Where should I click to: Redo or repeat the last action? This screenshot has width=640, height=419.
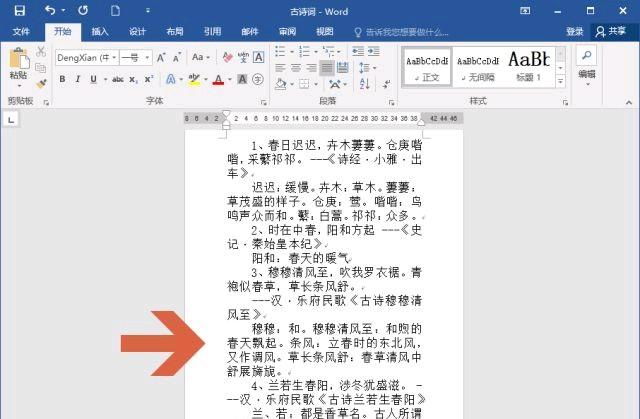pyautogui.click(x=83, y=11)
